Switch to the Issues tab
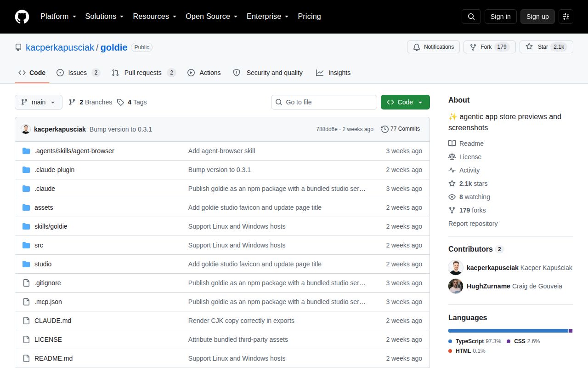This screenshot has height=368, width=588. 78,73
